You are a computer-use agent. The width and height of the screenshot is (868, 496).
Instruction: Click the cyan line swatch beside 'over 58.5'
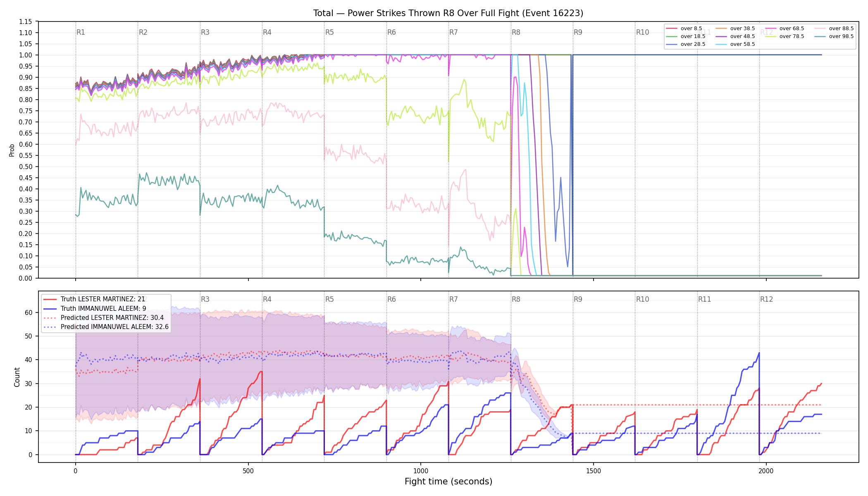721,44
